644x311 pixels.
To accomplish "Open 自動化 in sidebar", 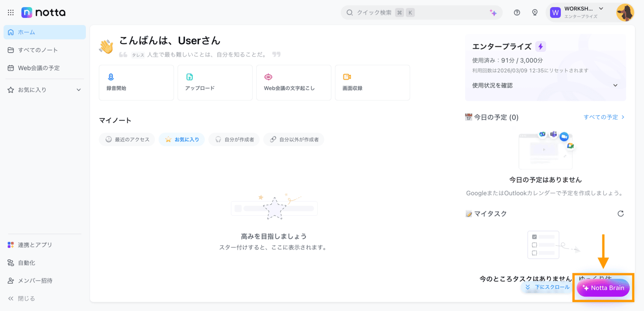I will [x=45, y=263].
